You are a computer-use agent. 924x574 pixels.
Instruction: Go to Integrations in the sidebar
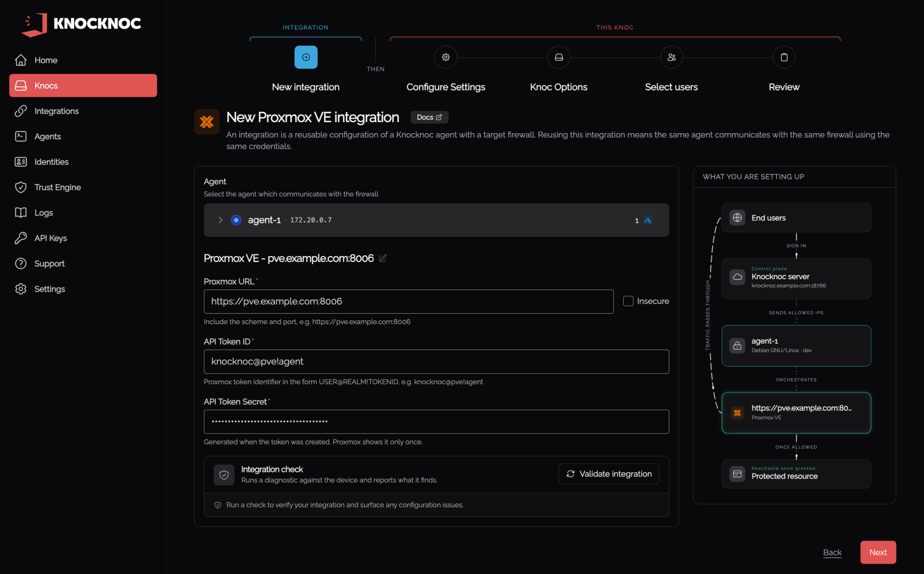(x=83, y=111)
